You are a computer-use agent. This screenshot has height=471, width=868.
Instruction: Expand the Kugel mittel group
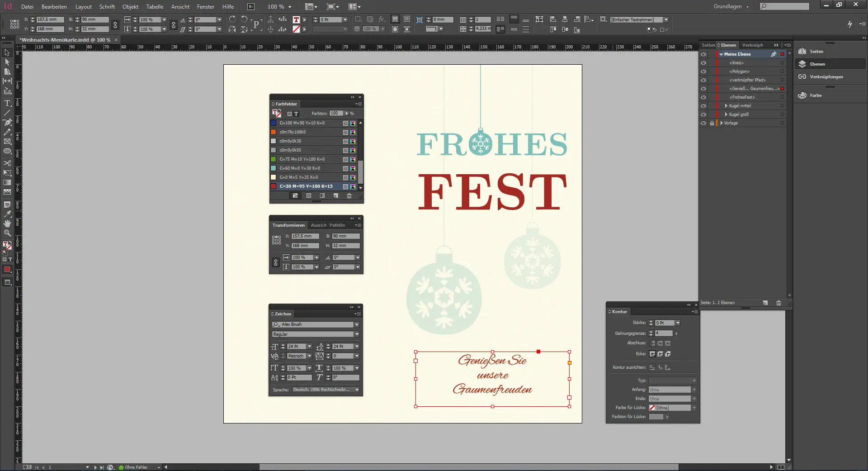point(726,106)
